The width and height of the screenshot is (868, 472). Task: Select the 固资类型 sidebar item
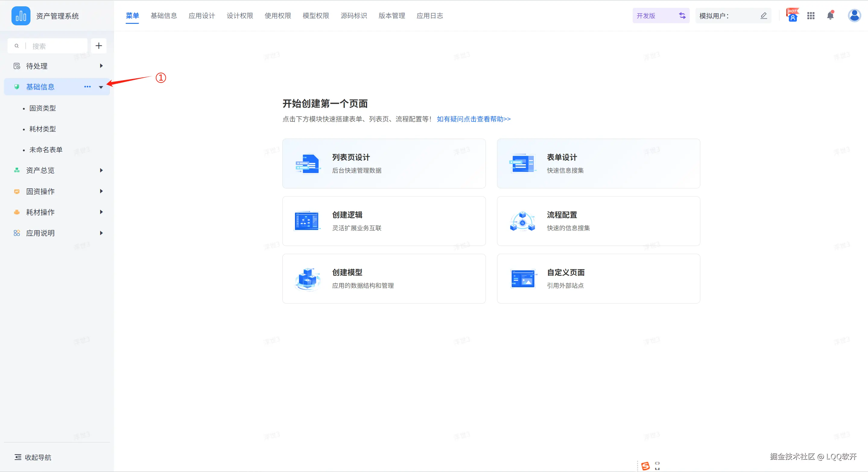click(43, 108)
